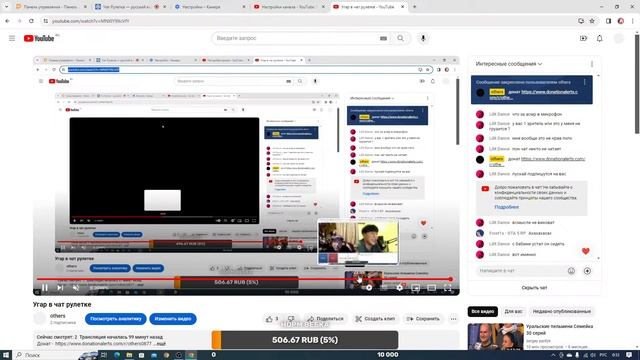Open the notifications bell

click(600, 38)
